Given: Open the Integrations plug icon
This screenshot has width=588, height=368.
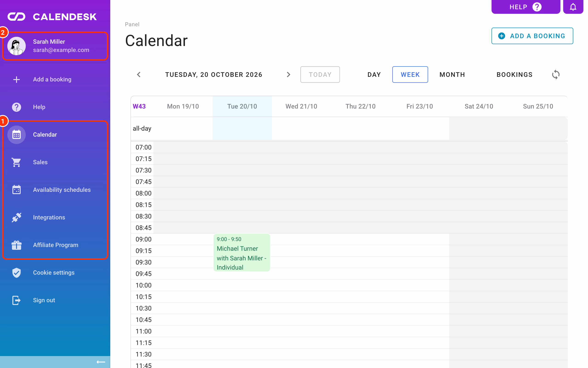Looking at the screenshot, I should point(17,217).
